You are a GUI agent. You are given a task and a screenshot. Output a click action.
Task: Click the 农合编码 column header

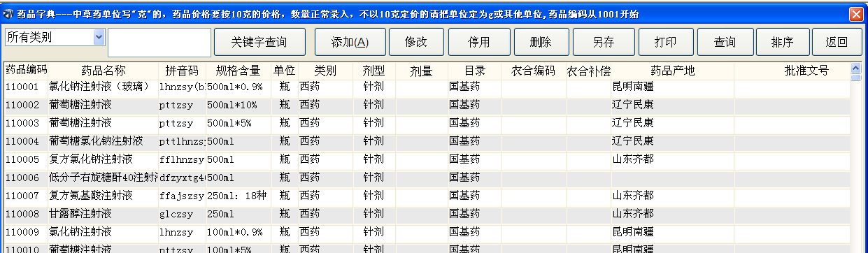(534, 71)
